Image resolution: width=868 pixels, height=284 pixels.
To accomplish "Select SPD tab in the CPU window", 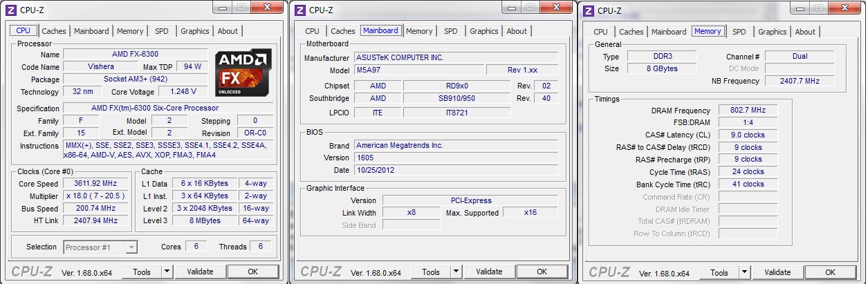I will click(x=162, y=31).
